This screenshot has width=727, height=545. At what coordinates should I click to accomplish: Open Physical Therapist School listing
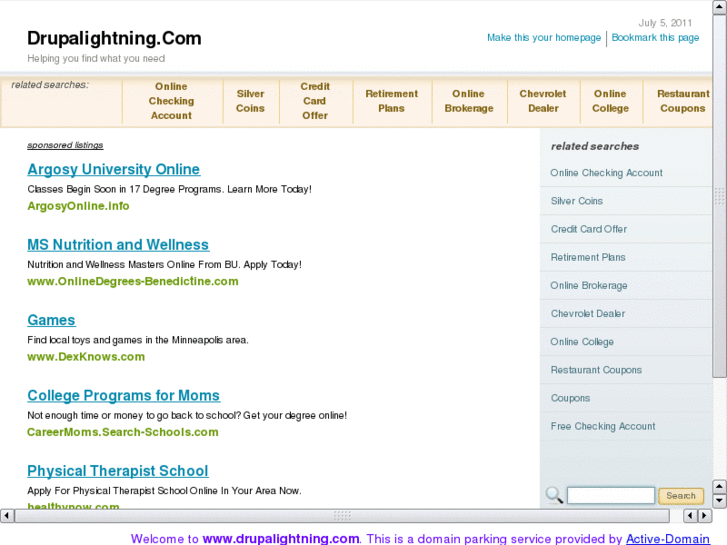[x=118, y=471]
